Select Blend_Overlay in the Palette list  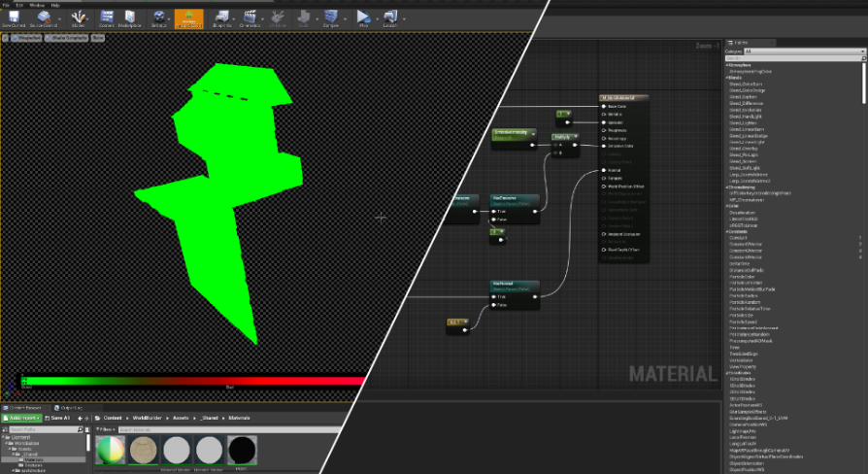coord(743,149)
